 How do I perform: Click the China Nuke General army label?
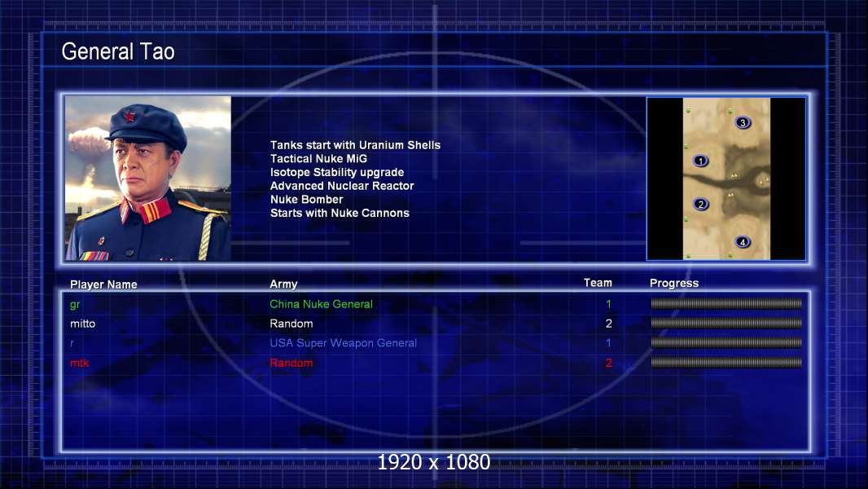pos(321,304)
